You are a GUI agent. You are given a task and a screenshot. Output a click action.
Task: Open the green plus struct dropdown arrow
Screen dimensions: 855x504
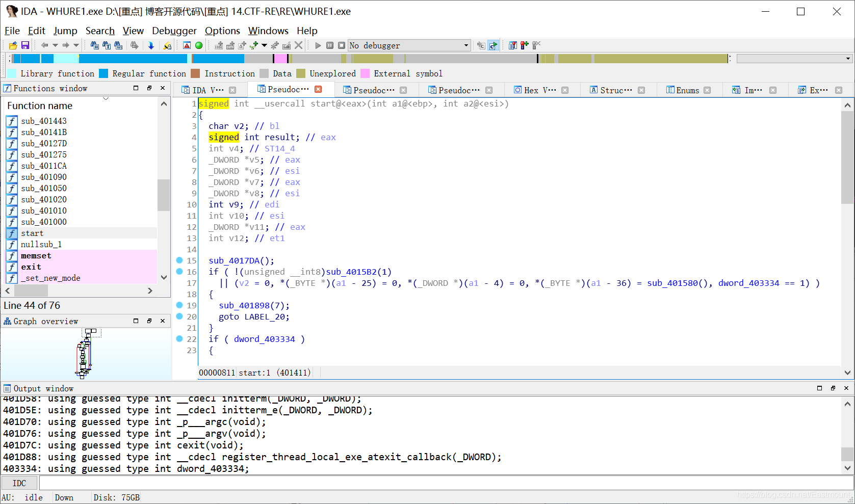click(264, 45)
